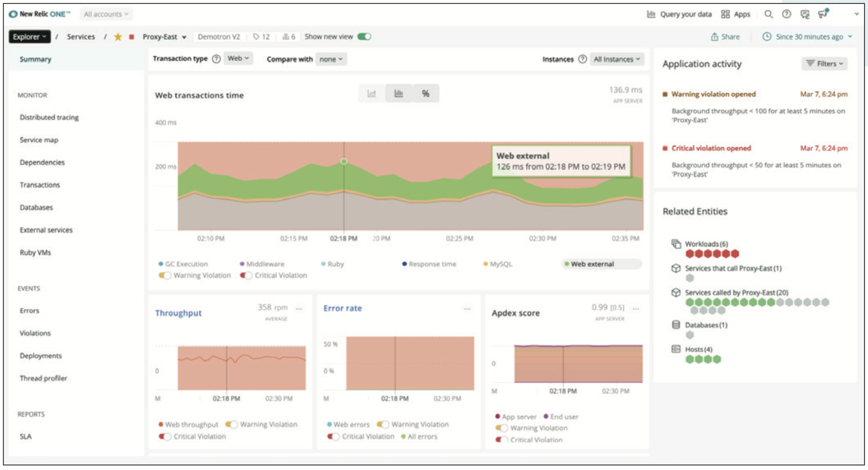The width and height of the screenshot is (868, 470).
Task: Click the New Relic ONE logo
Action: pos(40,14)
